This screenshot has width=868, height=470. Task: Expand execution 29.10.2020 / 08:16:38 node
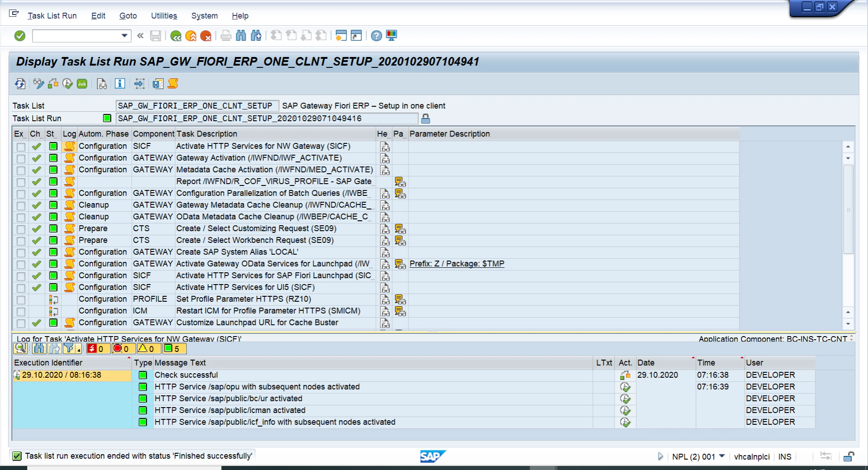(17, 375)
